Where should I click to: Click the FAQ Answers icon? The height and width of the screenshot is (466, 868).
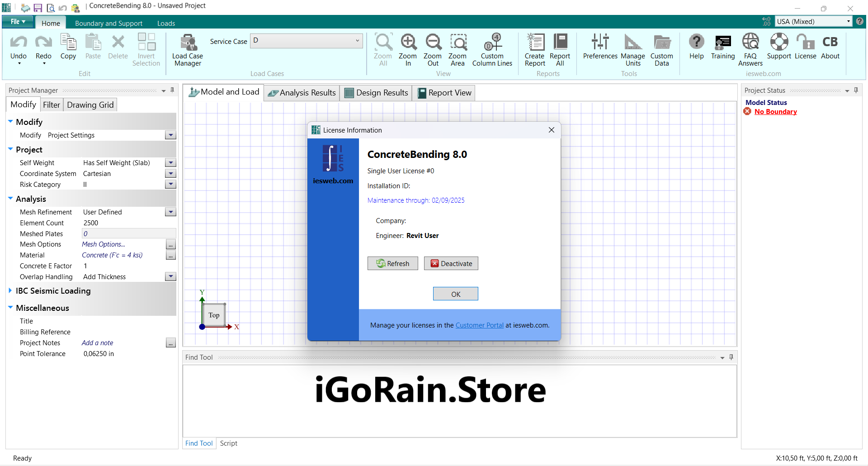tap(750, 50)
